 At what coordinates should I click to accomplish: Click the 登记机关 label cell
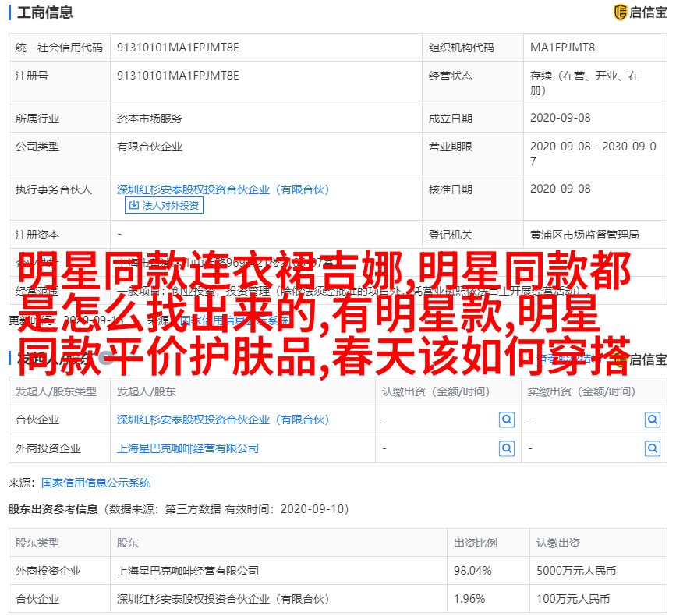coord(472,235)
